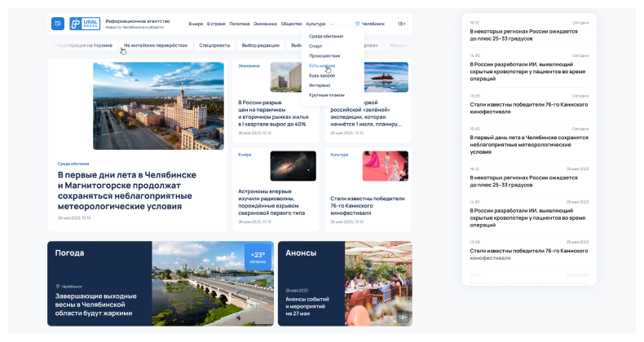This screenshot has height=342, width=644.
Task: Click the Анонсы card title
Action: [301, 253]
